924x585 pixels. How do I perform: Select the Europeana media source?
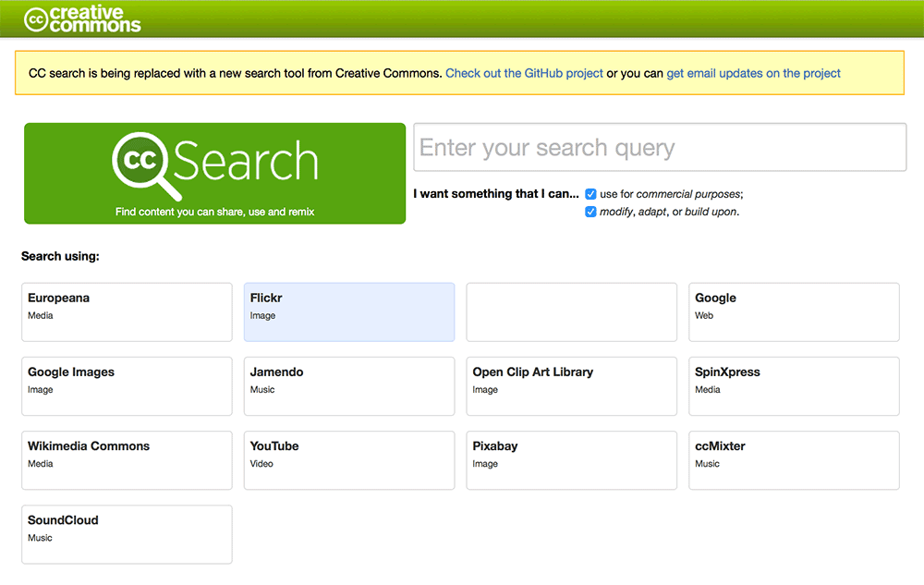tap(127, 312)
